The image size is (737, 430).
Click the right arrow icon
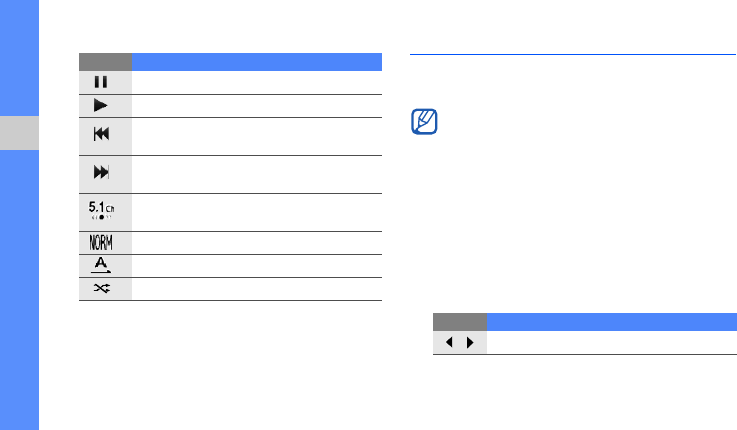coord(470,342)
